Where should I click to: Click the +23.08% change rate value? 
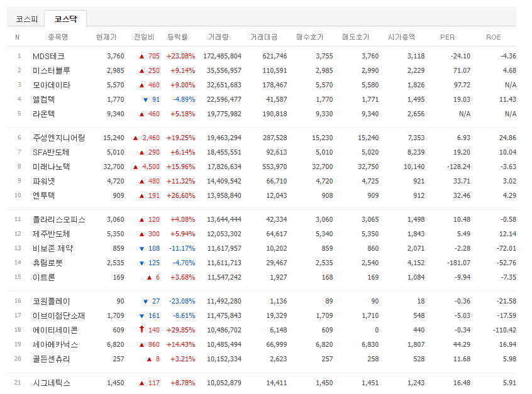(x=181, y=57)
